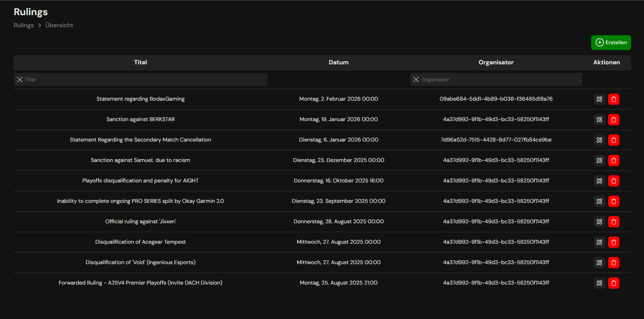Open the Übersicht breadcrumb link
Image resolution: width=644 pixels, height=319 pixels.
tap(59, 25)
